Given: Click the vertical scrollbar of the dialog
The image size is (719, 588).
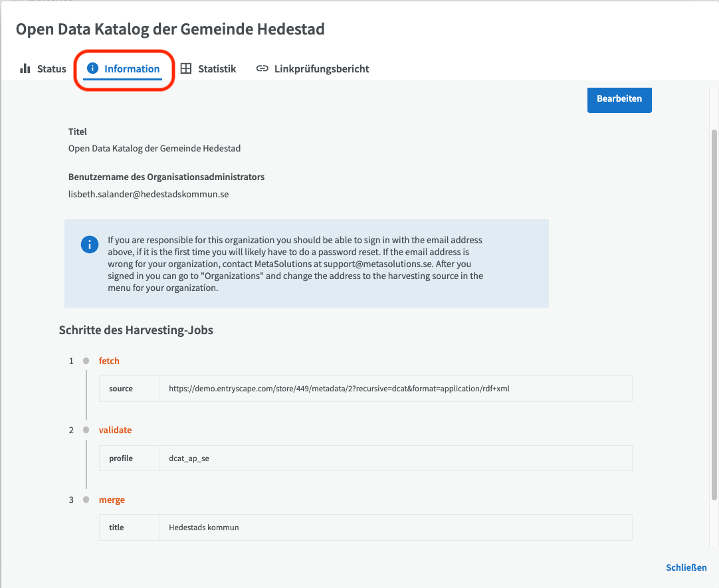Looking at the screenshot, I should (x=714, y=316).
